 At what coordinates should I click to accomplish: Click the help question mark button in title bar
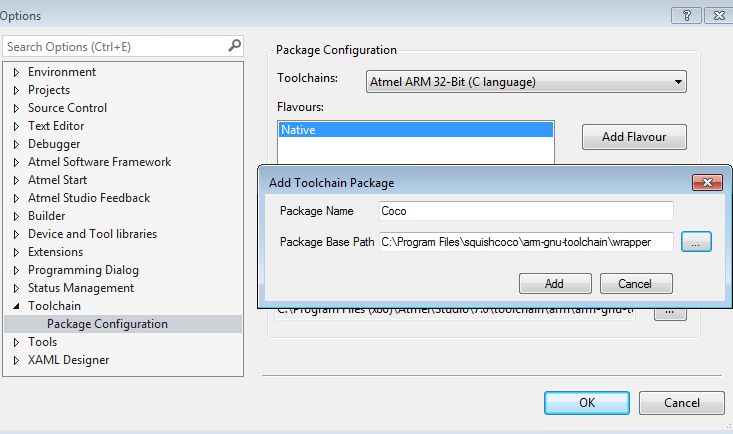(686, 15)
